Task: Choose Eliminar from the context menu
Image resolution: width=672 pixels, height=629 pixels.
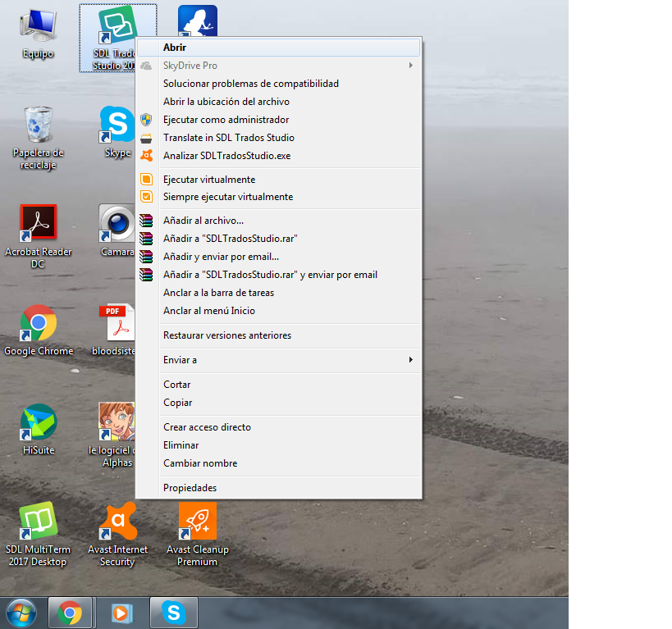Action: (279, 444)
